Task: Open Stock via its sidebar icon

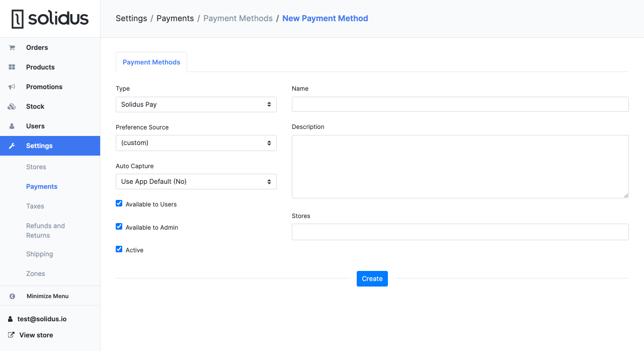Action: pyautogui.click(x=11, y=106)
